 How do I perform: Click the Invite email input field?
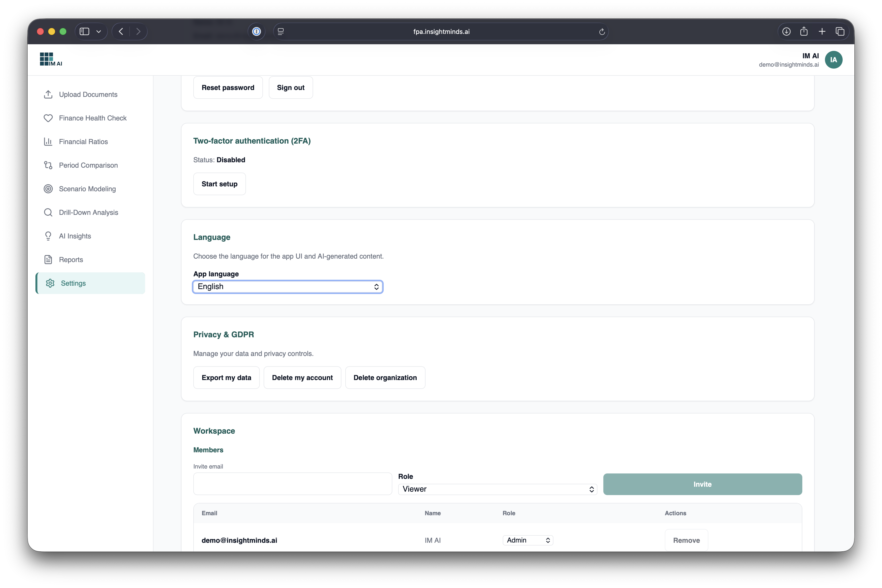click(x=293, y=484)
